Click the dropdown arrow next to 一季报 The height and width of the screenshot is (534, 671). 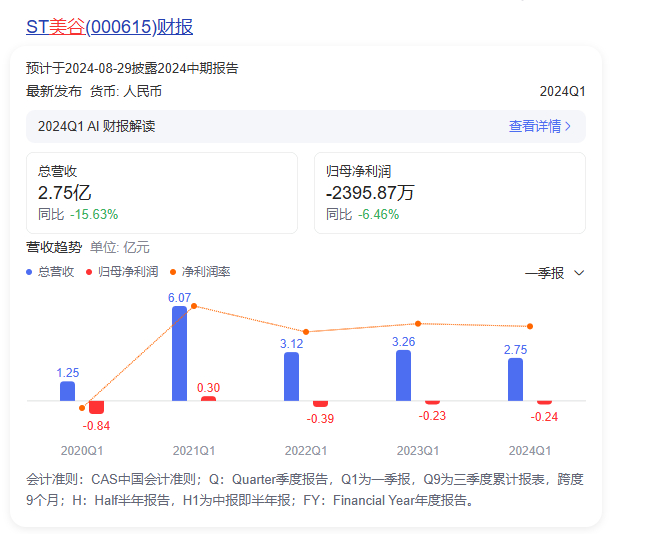579,273
